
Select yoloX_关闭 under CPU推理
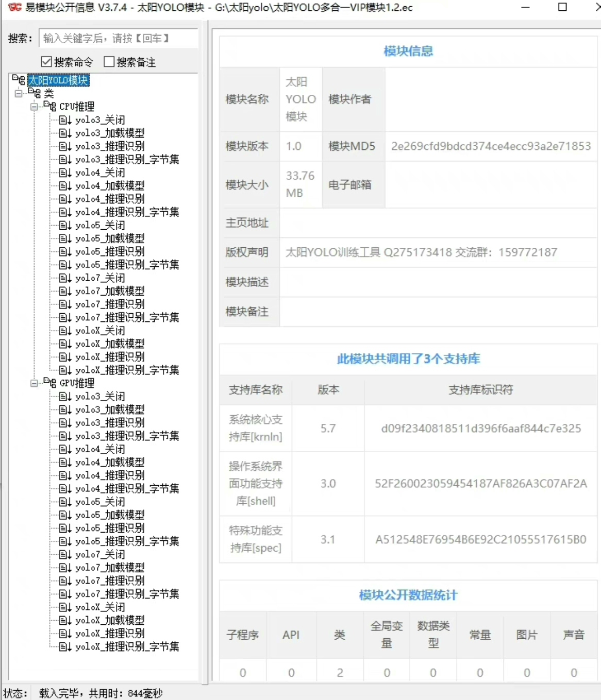[100, 330]
